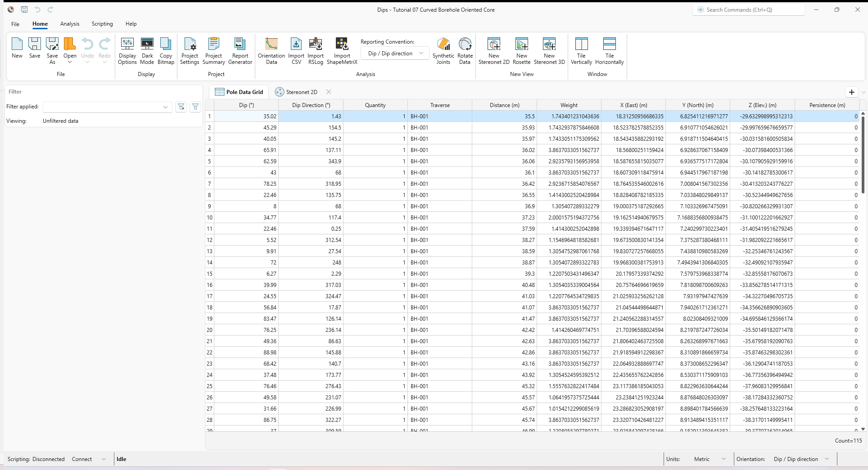This screenshot has height=470, width=868.
Task: Add a new view with plus button
Action: (851, 92)
